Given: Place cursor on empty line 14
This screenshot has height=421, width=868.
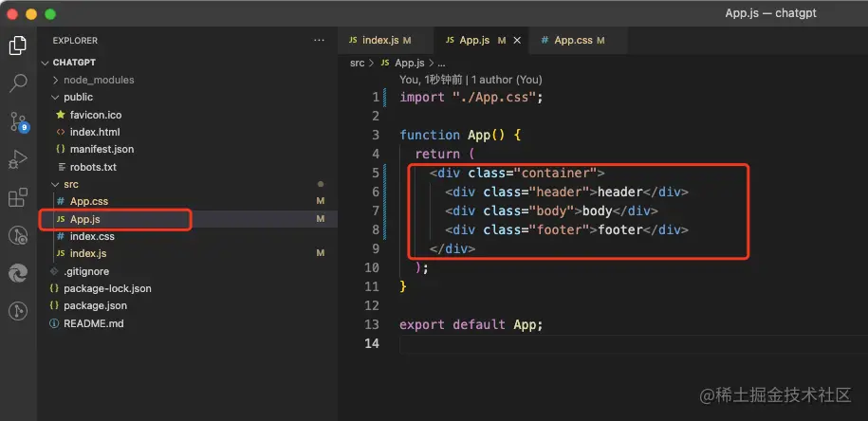Looking at the screenshot, I should 634,343.
